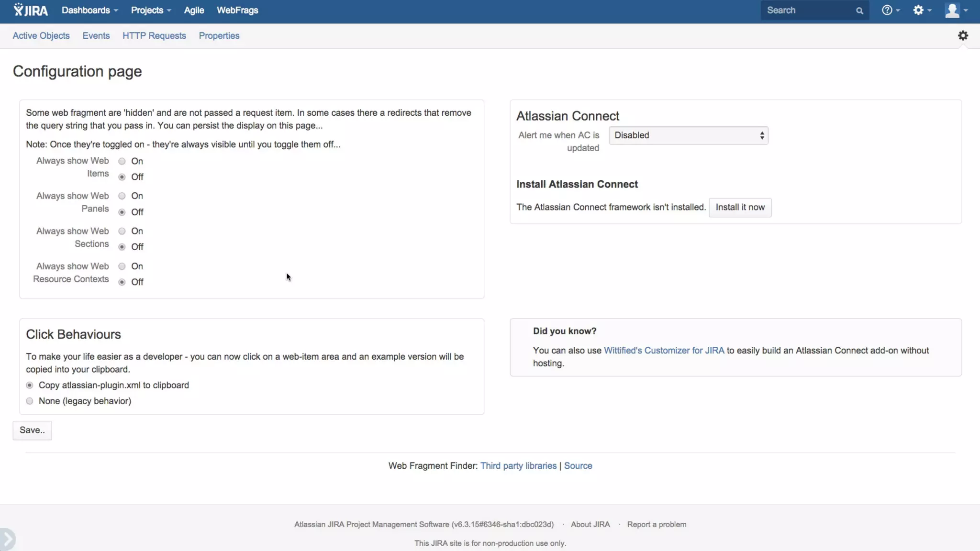Screen dimensions: 980x551
Task: Open Wittified's Customizer for JIRA link
Action: [664, 351]
